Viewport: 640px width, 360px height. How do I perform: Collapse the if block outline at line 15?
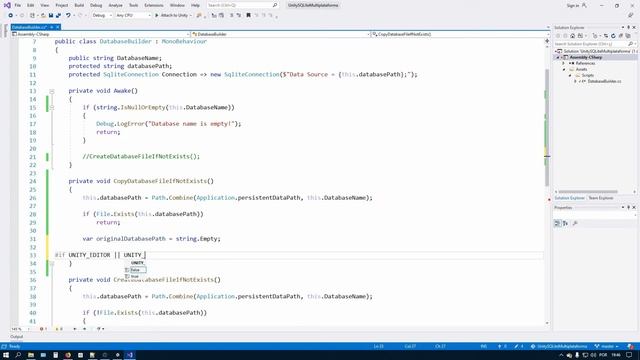click(x=52, y=108)
